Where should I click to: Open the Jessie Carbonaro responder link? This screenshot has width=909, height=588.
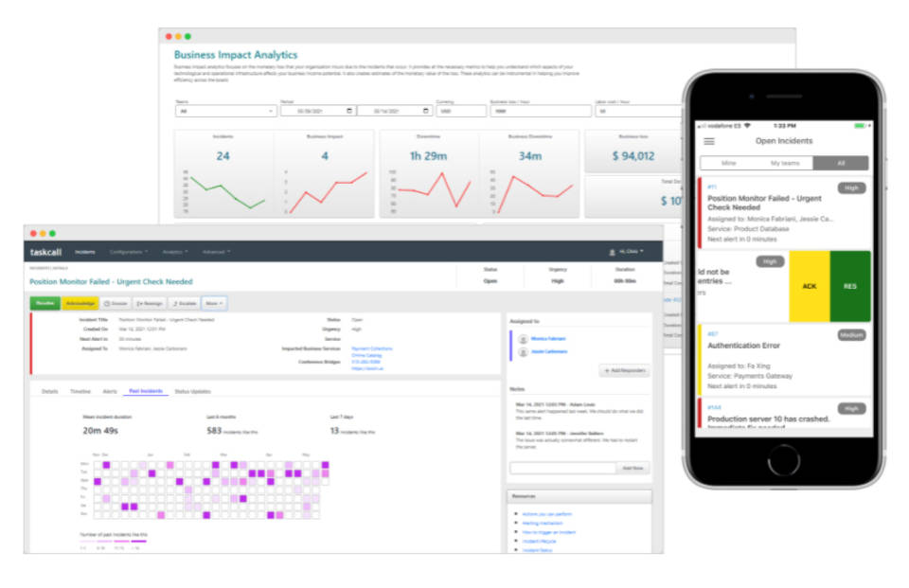549,352
